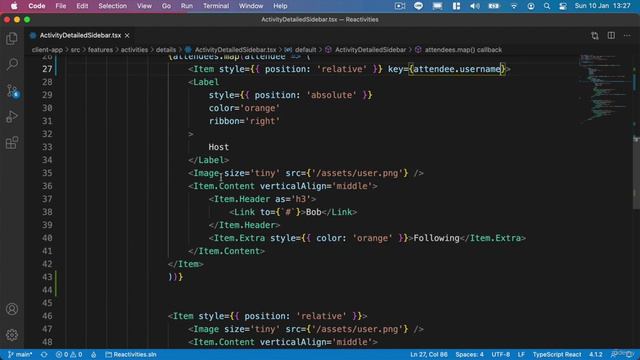The height and width of the screenshot is (360, 640).
Task: Open the TypeScript React language mode selector
Action: tap(557, 354)
